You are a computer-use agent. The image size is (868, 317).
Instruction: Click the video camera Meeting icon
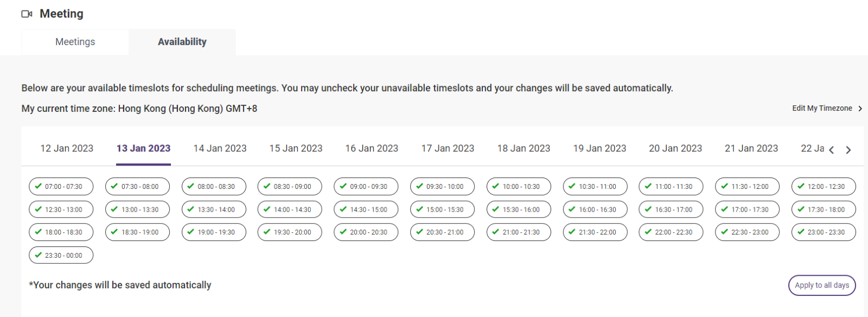(27, 14)
